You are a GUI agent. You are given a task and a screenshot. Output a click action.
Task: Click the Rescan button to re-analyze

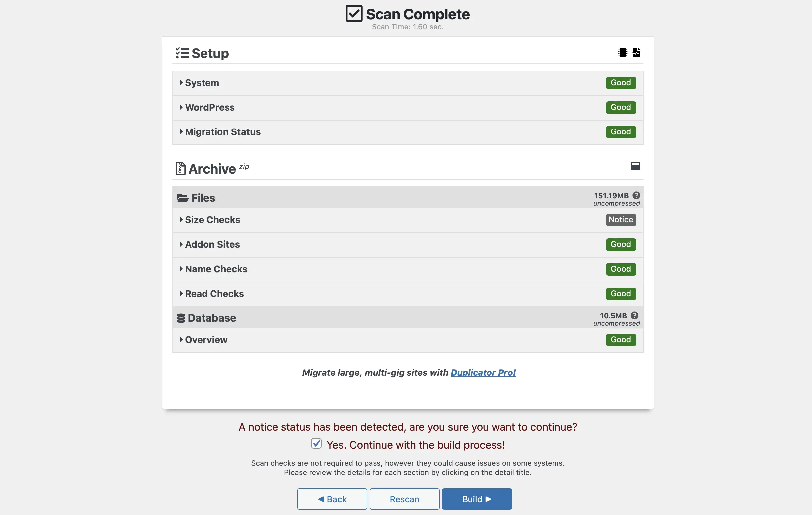tap(404, 498)
